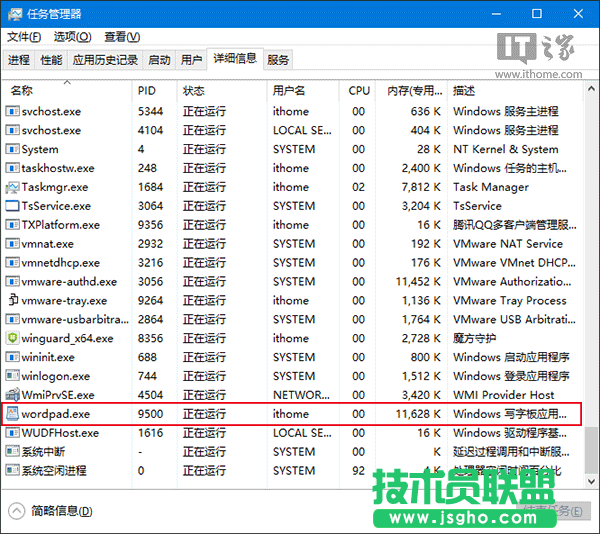
Task: Click the WMI Provider Host description
Action: click(x=504, y=395)
